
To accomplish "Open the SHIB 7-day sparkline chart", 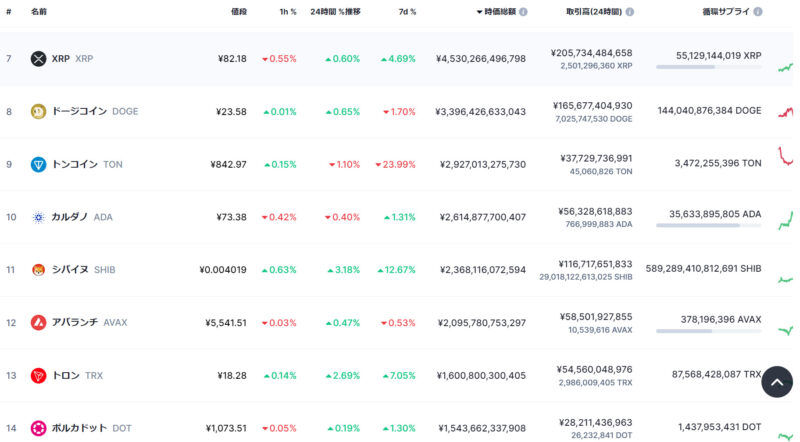I will (x=785, y=279).
